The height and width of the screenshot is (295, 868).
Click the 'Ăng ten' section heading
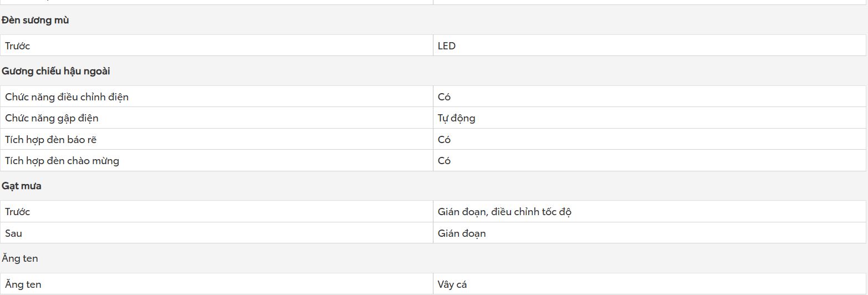point(20,258)
